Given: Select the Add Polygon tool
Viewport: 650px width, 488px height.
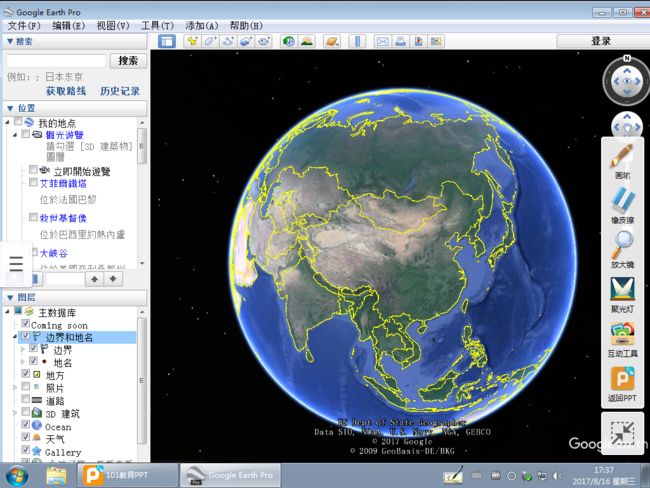Looking at the screenshot, I should (x=210, y=41).
